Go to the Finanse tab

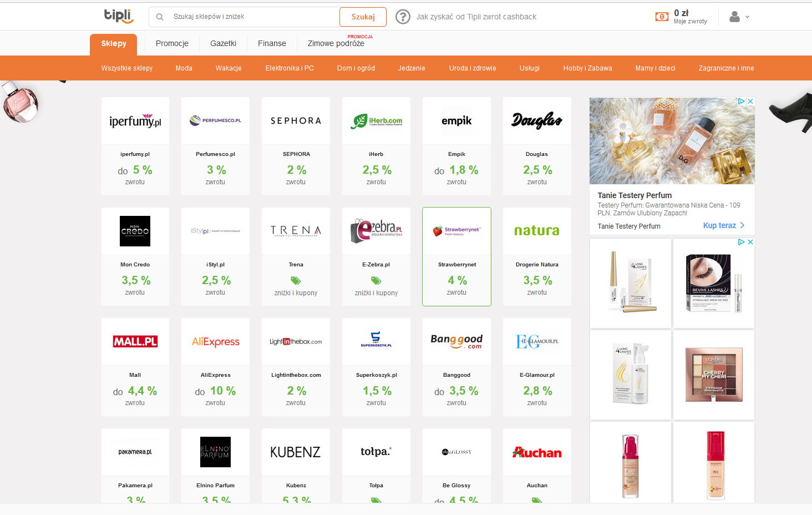coord(272,43)
